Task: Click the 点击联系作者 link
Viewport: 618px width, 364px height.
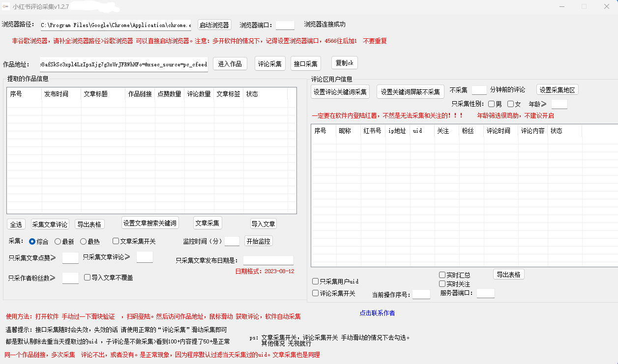Action: [377, 313]
